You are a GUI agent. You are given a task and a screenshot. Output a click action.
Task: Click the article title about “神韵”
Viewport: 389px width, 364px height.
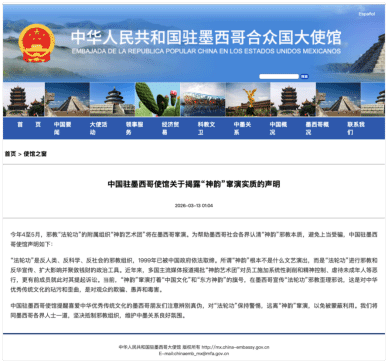pyautogui.click(x=194, y=184)
